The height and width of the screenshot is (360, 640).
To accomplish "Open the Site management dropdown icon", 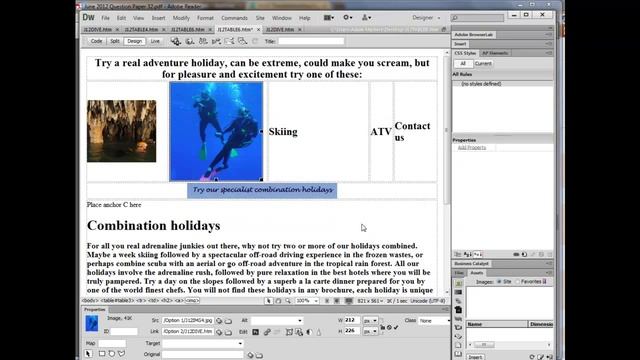I will (366, 18).
